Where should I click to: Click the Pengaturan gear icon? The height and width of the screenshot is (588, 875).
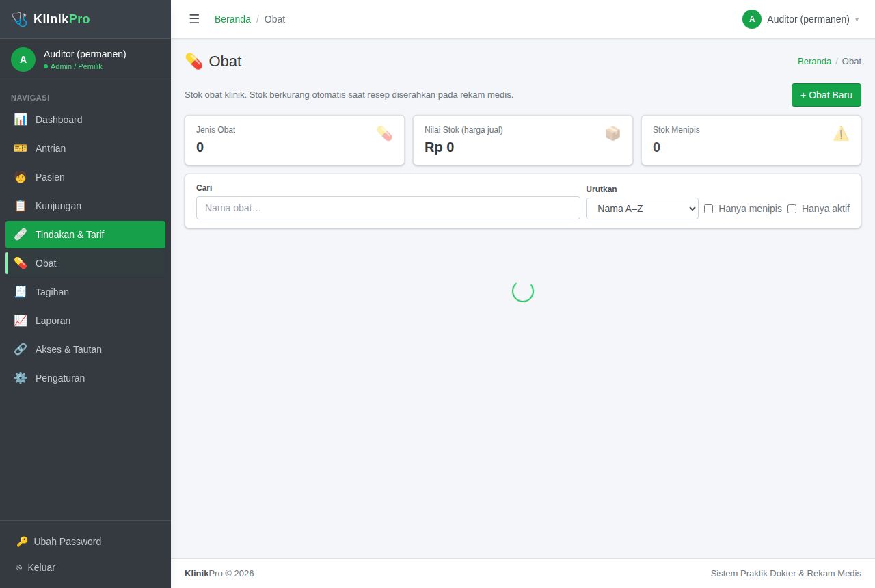[21, 378]
